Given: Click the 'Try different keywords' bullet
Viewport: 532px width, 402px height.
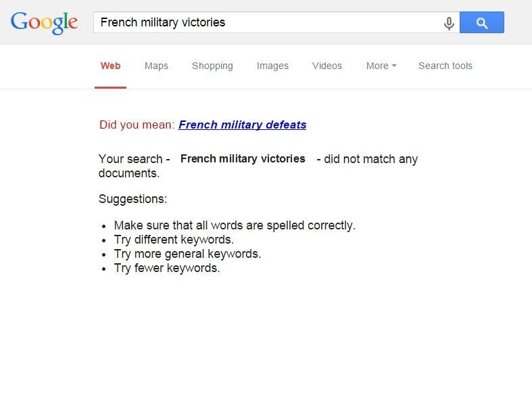Looking at the screenshot, I should [x=174, y=240].
